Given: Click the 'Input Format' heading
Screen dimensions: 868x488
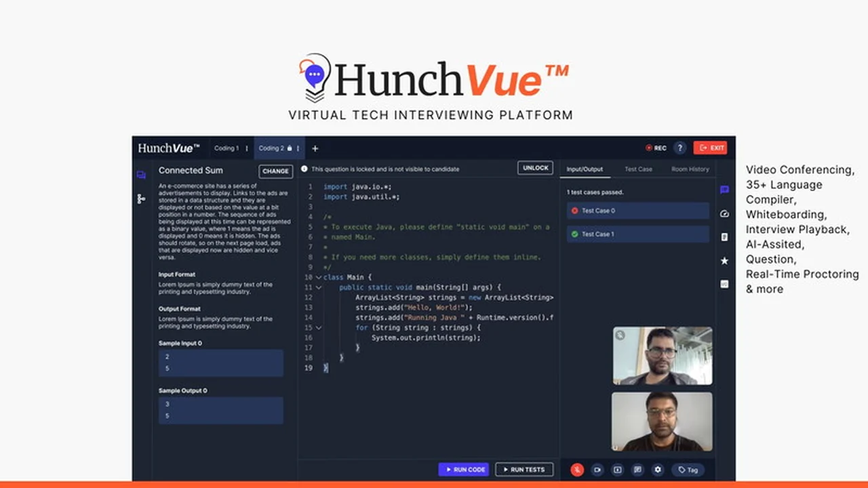Looking at the screenshot, I should (x=177, y=274).
